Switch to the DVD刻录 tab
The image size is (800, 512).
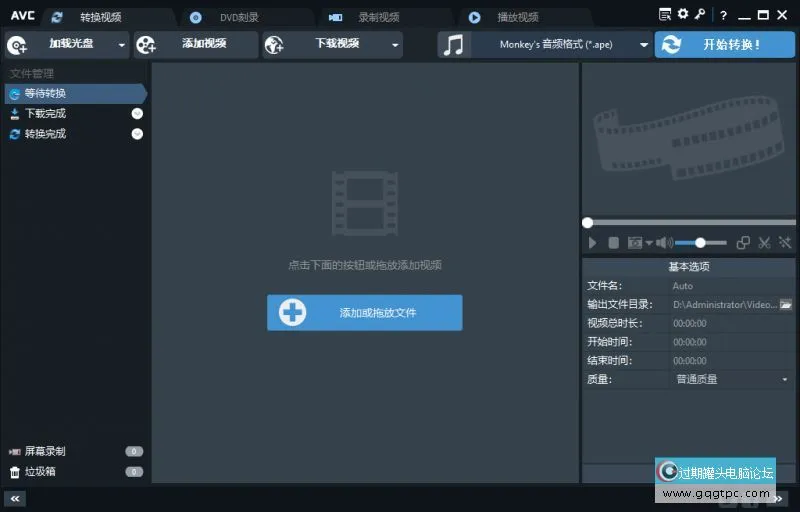(x=239, y=17)
